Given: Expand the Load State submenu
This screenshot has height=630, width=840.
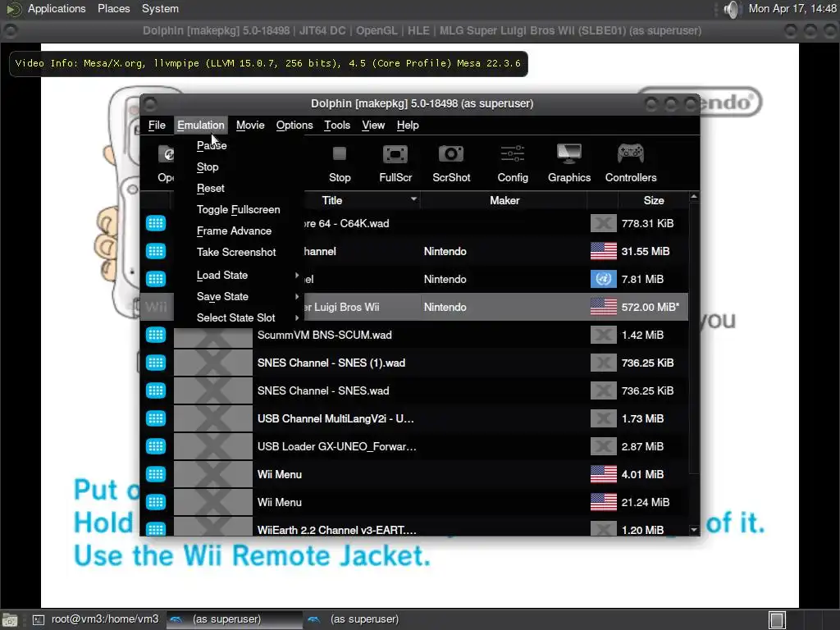Looking at the screenshot, I should 247,276.
